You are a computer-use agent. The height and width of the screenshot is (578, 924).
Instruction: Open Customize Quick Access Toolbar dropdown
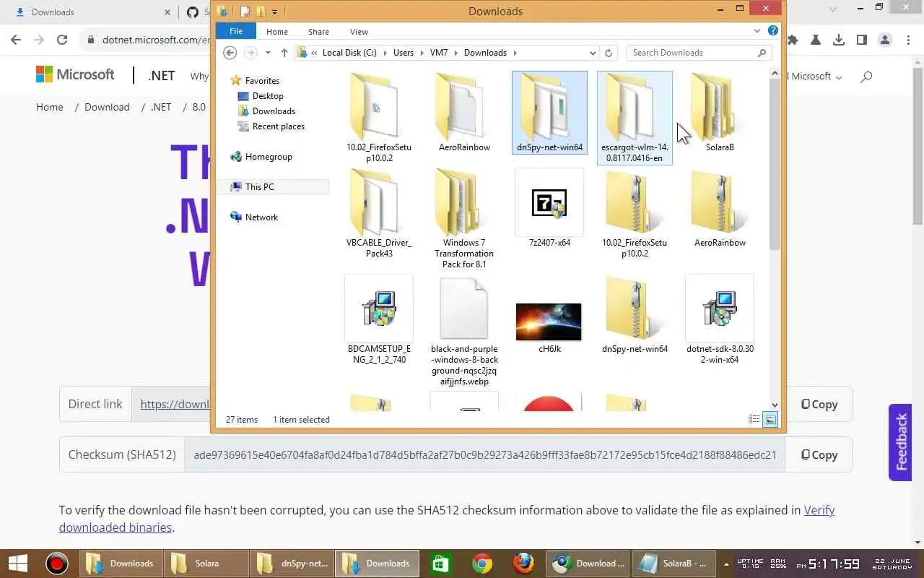pos(275,12)
